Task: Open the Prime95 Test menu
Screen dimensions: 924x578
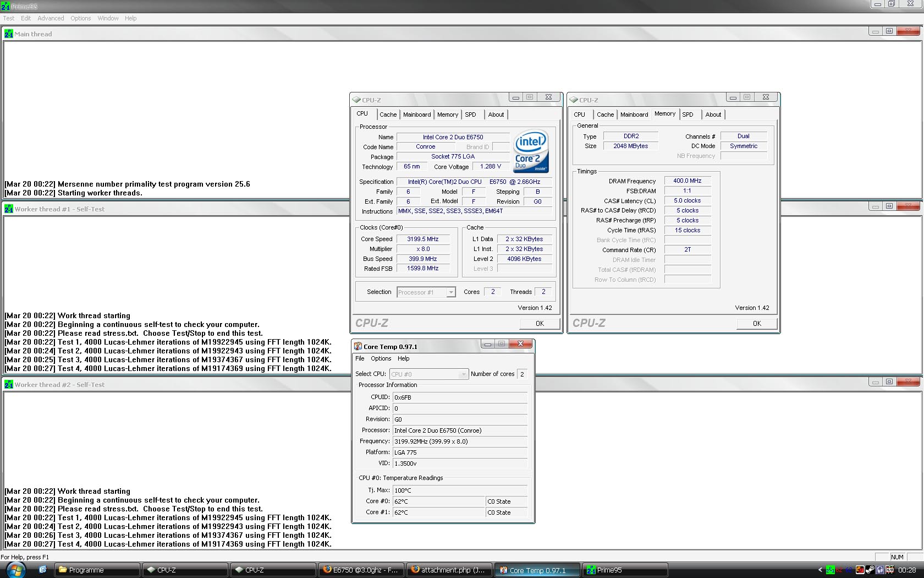Action: pos(9,18)
